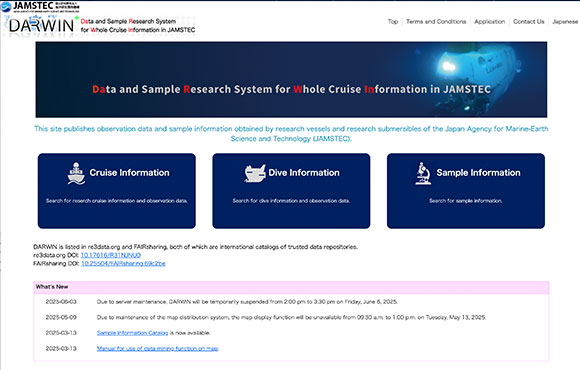Viewport: 580px width, 370px height.
Task: Click the ship icon in Cruise Information
Action: [x=76, y=173]
